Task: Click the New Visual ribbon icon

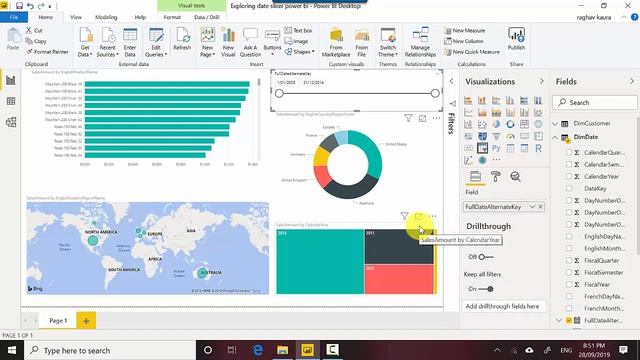Action: pyautogui.click(x=228, y=42)
